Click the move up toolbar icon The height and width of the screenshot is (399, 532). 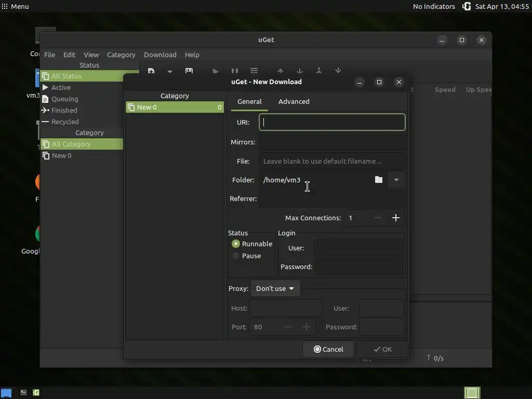point(280,71)
